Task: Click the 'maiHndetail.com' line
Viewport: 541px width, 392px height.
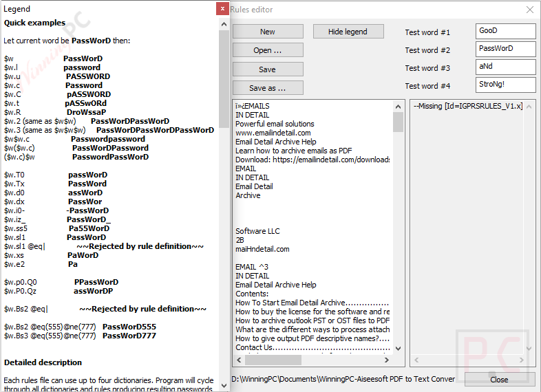Action: click(262, 249)
